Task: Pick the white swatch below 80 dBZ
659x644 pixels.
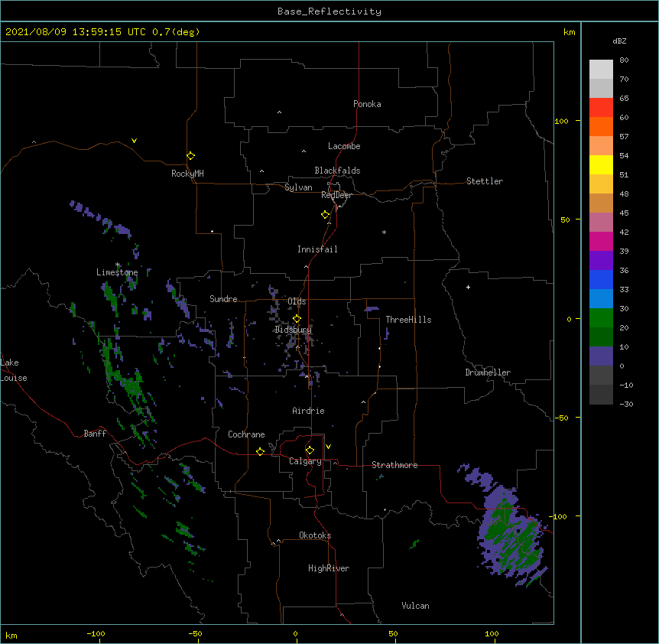Action: (x=601, y=70)
